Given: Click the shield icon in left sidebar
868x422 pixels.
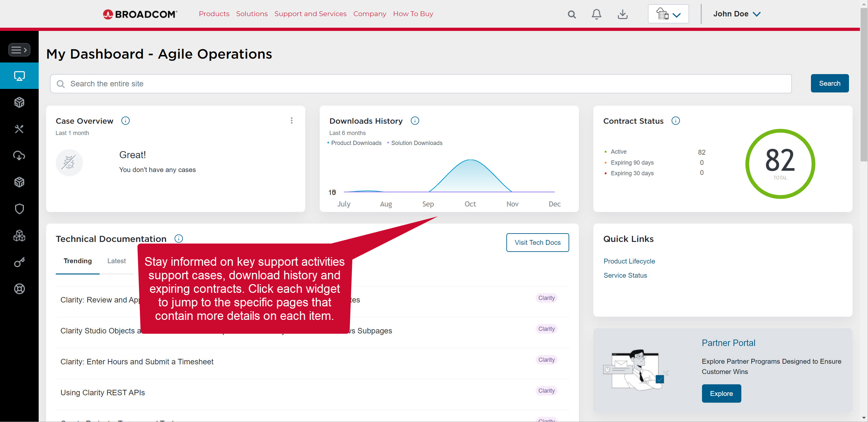Looking at the screenshot, I should pyautogui.click(x=19, y=209).
